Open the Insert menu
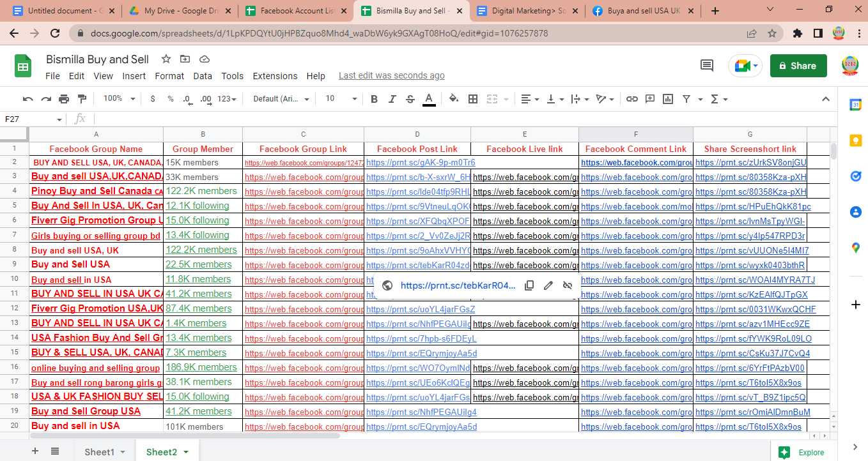 134,75
